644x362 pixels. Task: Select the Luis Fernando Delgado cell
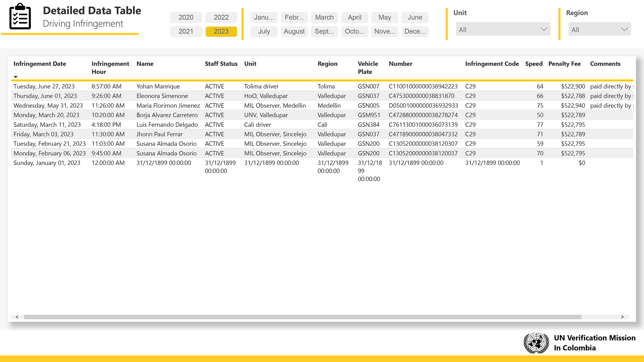coord(167,125)
